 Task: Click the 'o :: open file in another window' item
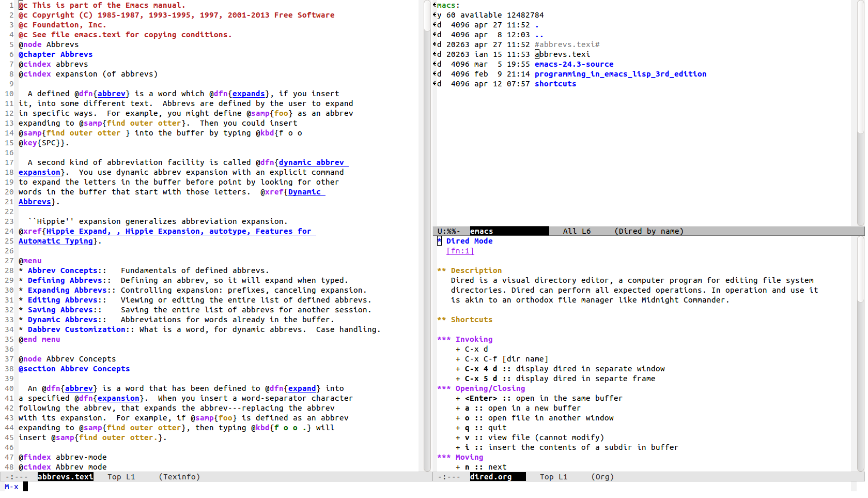click(535, 418)
